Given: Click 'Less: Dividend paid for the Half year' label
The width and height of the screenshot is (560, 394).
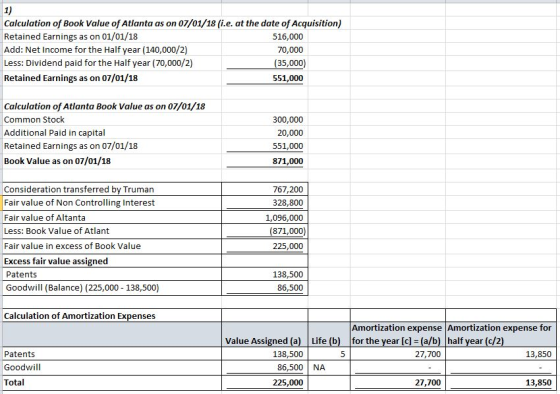Looking at the screenshot, I should (98, 63).
